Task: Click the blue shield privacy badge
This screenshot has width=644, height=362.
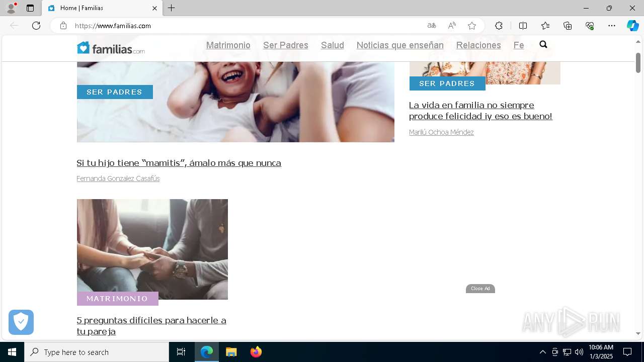Action: [21, 322]
